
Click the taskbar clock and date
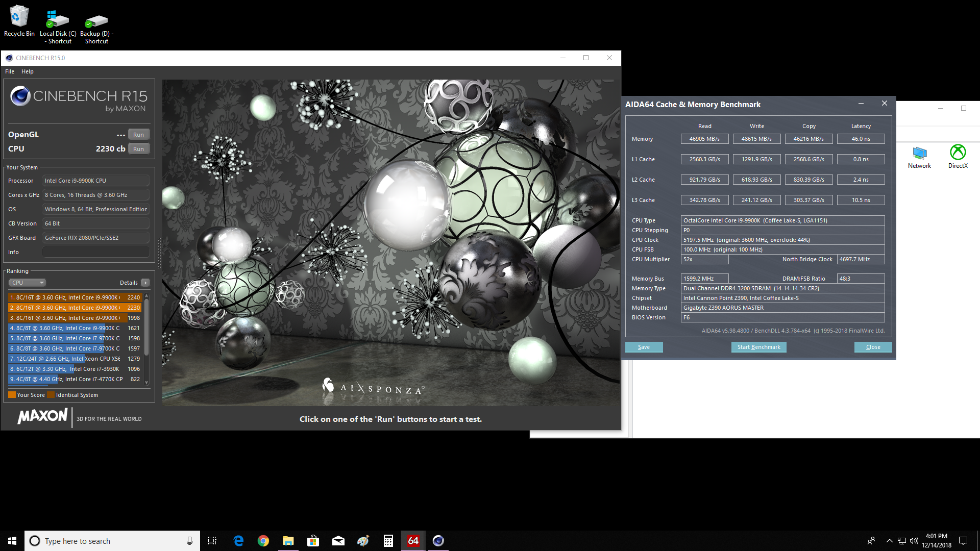coord(936,541)
